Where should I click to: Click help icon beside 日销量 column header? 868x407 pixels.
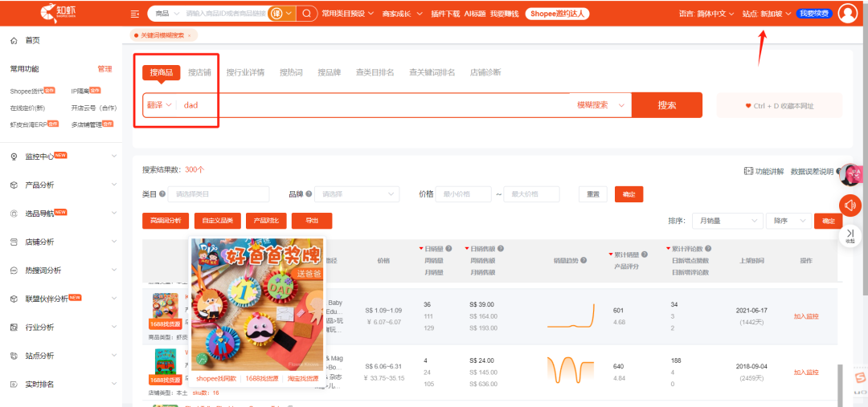pos(449,249)
